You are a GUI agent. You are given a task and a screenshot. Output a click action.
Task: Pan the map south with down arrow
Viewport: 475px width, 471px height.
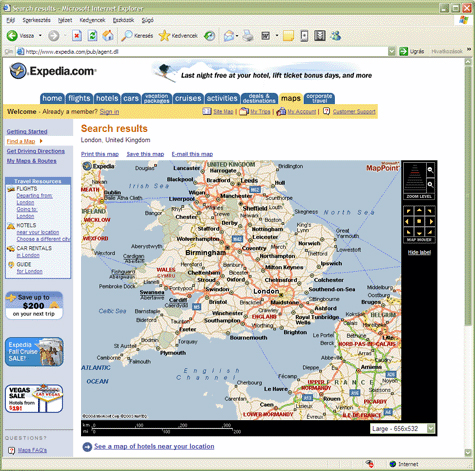tap(419, 233)
